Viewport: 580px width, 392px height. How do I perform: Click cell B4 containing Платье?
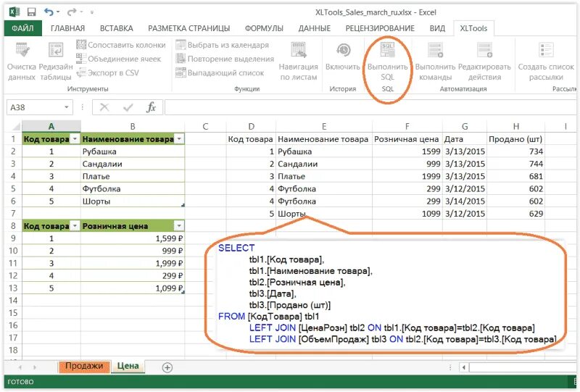coord(133,176)
